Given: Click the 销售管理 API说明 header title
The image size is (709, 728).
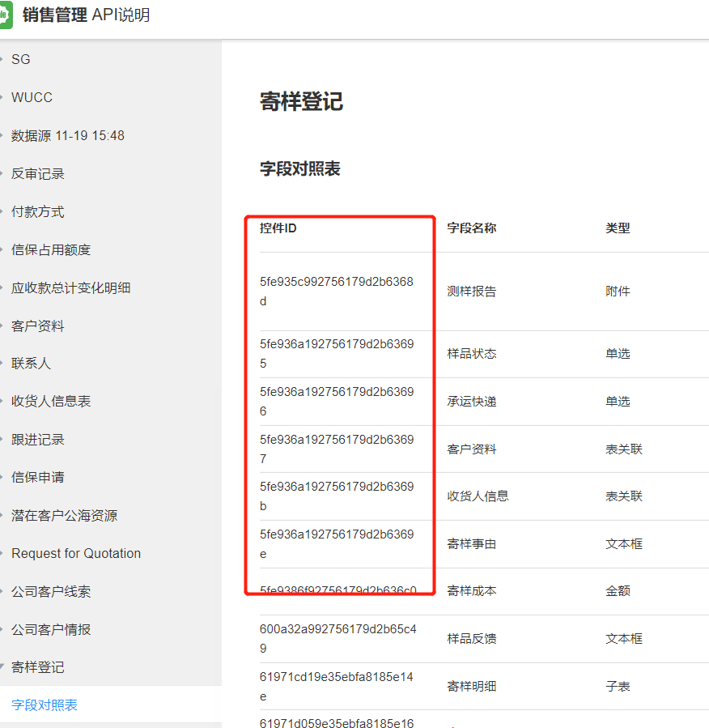Looking at the screenshot, I should [x=86, y=15].
